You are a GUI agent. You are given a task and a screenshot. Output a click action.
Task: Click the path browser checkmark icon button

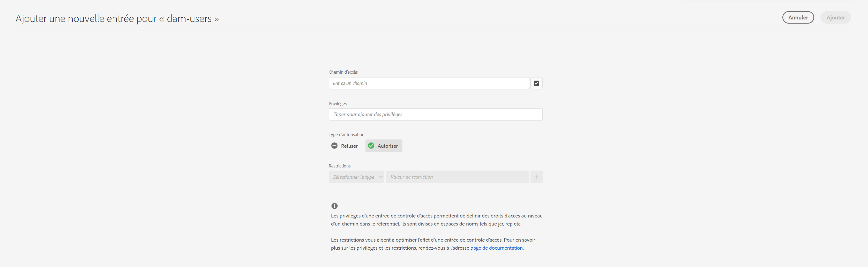[x=536, y=83]
